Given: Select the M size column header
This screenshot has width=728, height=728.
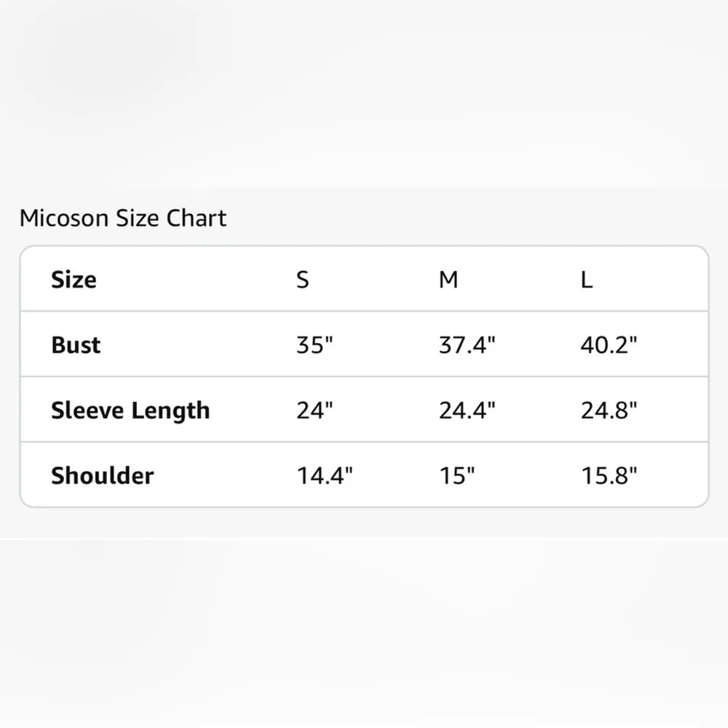Looking at the screenshot, I should 448,280.
